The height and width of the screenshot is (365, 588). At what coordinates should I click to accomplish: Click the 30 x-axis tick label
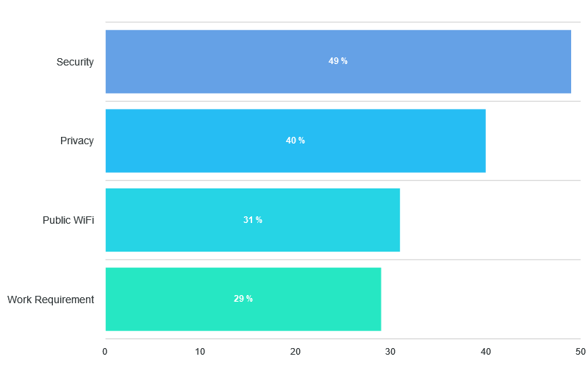pyautogui.click(x=390, y=352)
